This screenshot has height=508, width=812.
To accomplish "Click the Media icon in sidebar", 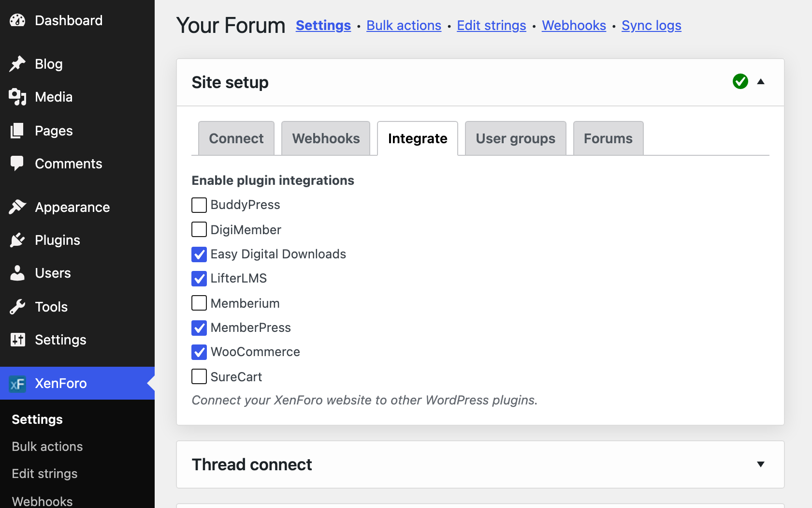I will (x=17, y=97).
